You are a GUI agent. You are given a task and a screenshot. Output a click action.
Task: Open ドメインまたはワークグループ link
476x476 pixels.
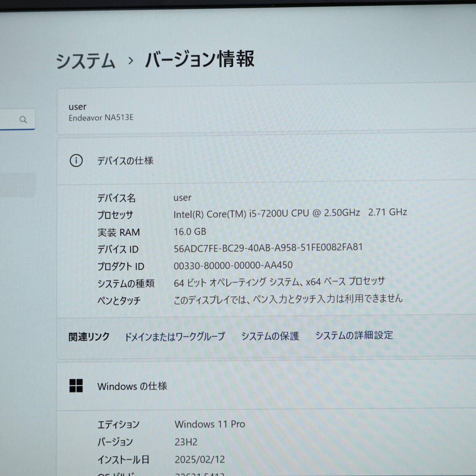175,337
